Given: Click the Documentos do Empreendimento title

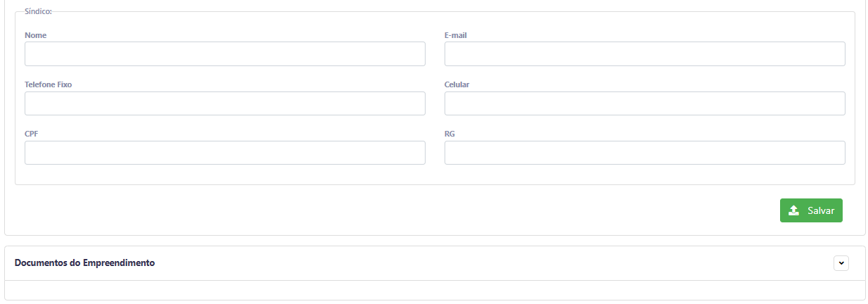Looking at the screenshot, I should pyautogui.click(x=84, y=263).
